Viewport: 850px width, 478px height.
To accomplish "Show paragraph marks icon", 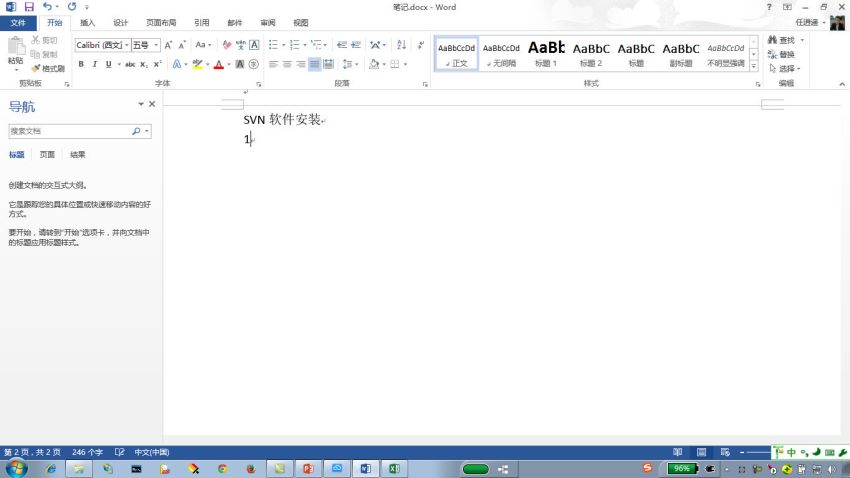I will [x=421, y=45].
